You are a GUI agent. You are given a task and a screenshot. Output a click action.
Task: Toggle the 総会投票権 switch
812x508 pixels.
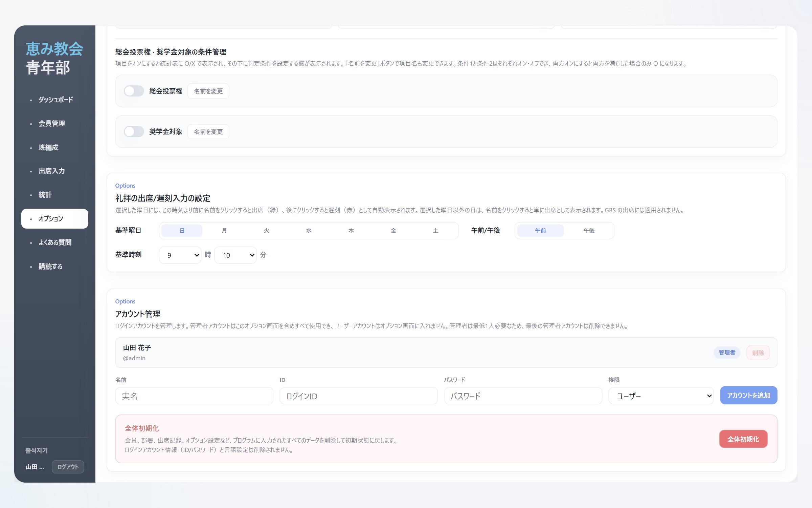point(134,91)
